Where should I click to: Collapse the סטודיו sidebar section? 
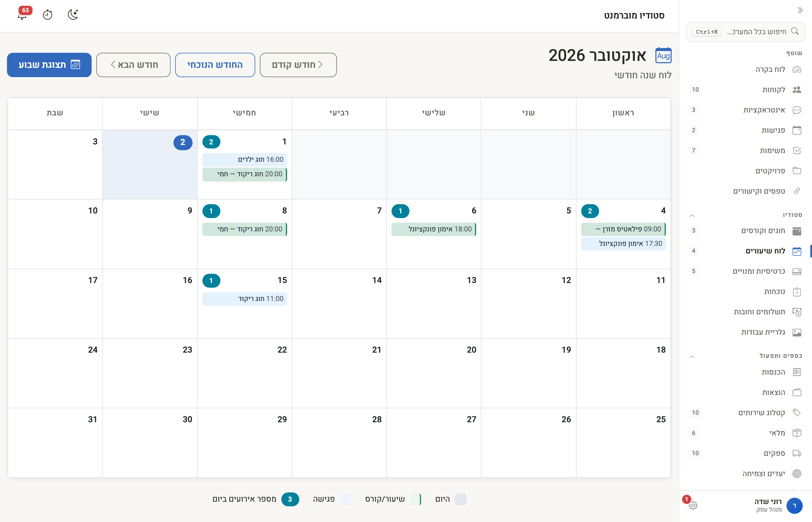coord(692,215)
